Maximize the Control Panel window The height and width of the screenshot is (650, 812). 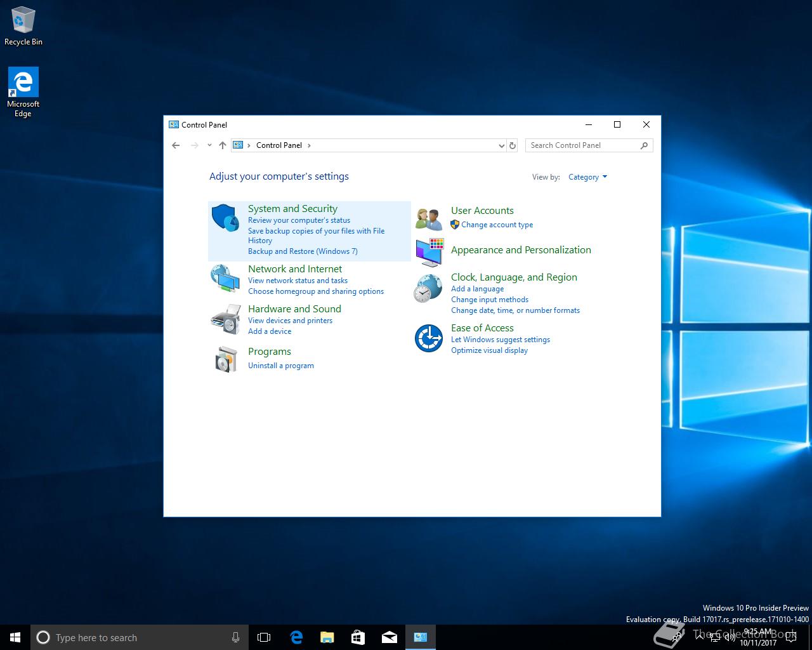coord(617,124)
